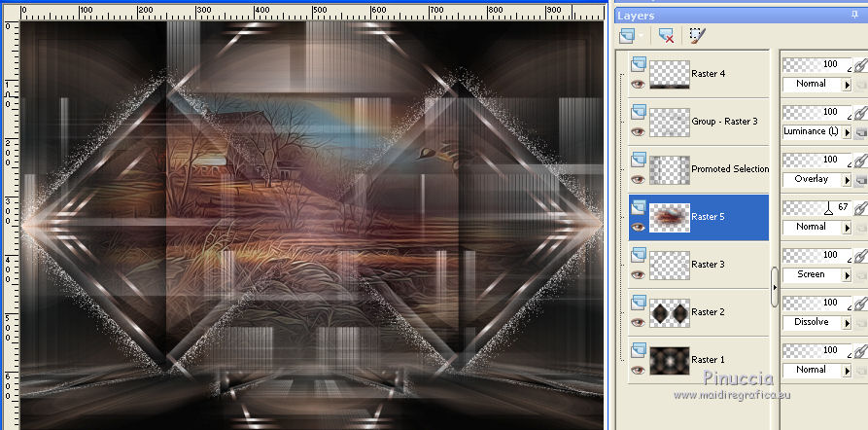Viewport: 868px width, 430px height.
Task: Click the New Raster Layer icon
Action: pos(626,37)
